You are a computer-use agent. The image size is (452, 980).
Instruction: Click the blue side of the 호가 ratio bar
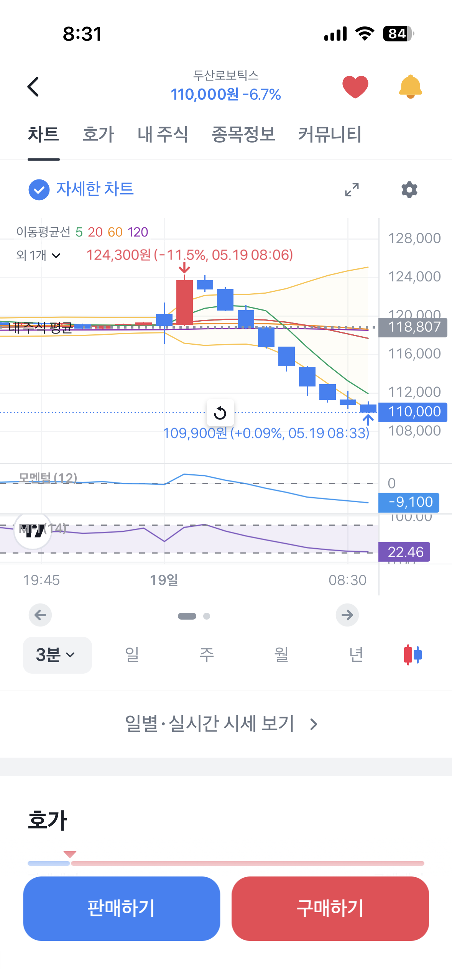click(49, 863)
